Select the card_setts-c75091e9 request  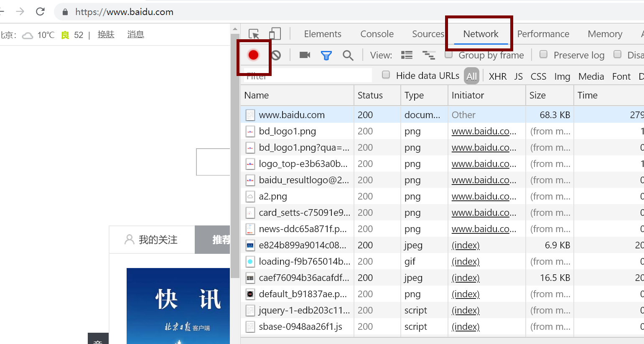point(442,212)
